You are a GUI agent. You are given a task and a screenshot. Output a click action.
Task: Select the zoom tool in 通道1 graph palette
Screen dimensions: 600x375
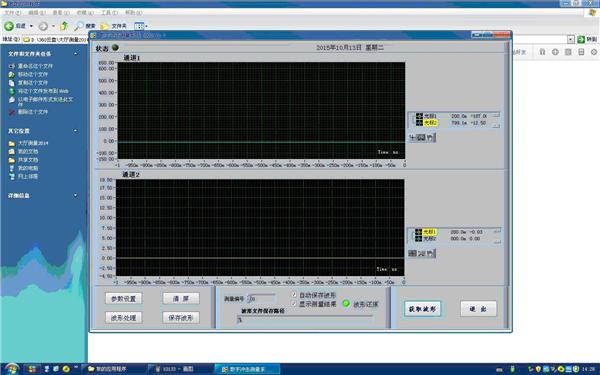[421, 137]
